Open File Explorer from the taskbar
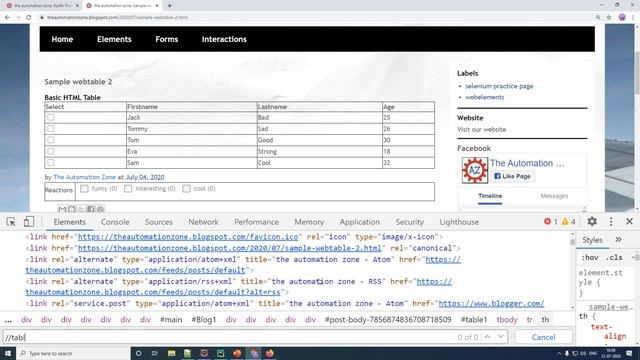Image resolution: width=640 pixels, height=360 pixels. (171, 353)
